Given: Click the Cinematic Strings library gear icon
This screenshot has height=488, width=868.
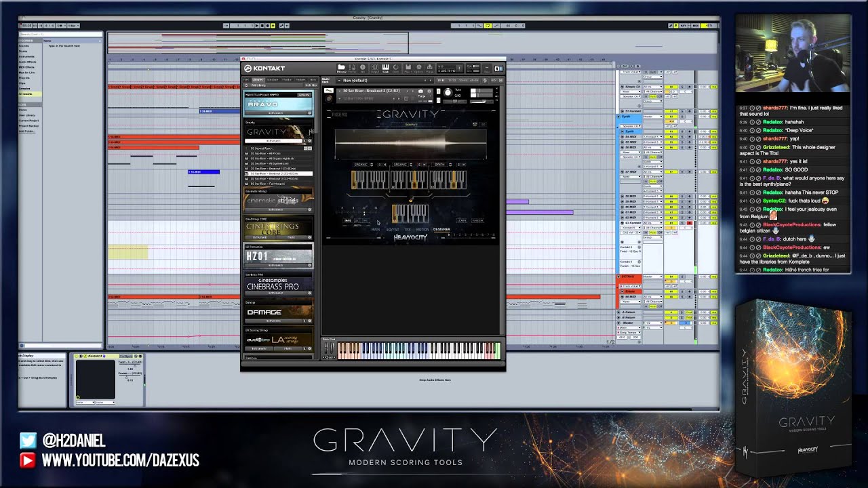Looking at the screenshot, I should [x=309, y=209].
